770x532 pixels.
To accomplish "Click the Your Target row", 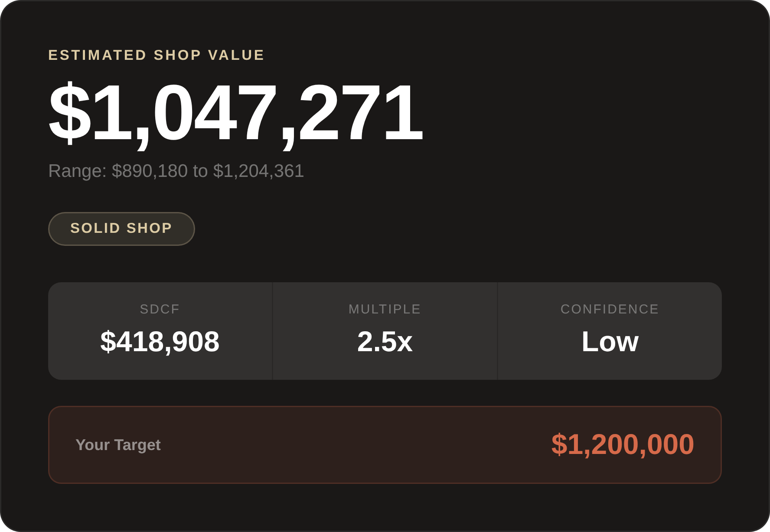I will pyautogui.click(x=385, y=445).
